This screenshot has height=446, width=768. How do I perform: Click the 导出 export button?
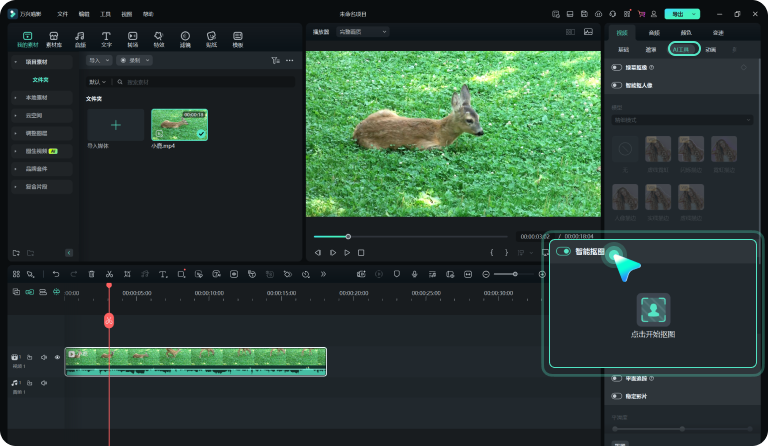tap(677, 14)
